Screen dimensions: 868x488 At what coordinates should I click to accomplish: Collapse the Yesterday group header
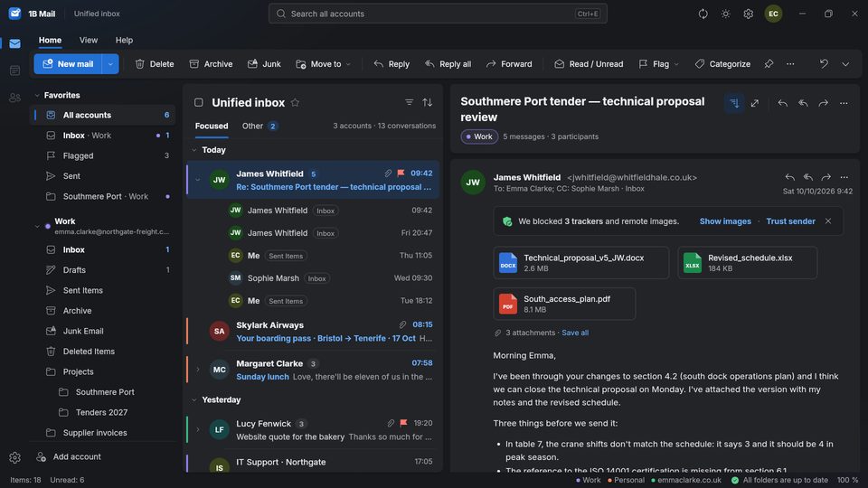coord(194,399)
